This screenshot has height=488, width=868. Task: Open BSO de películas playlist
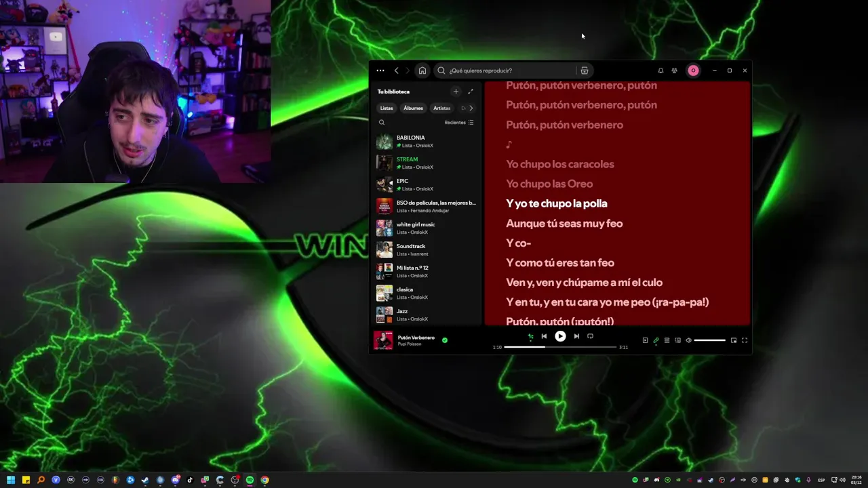427,207
